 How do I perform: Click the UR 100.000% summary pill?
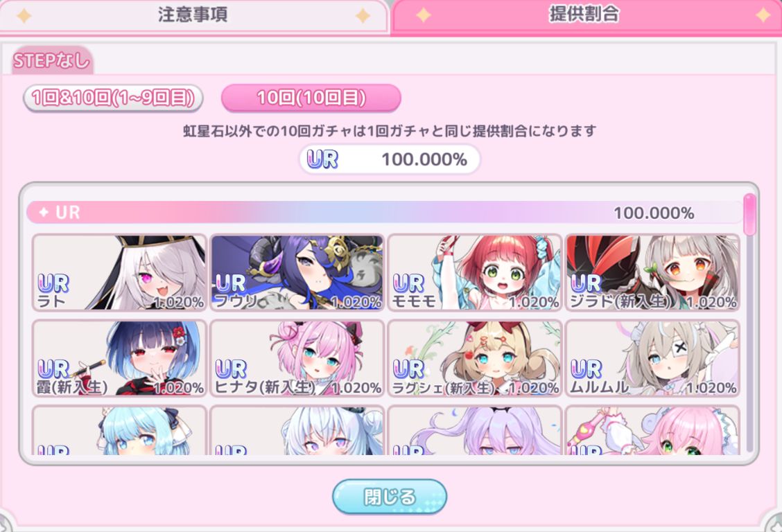click(x=390, y=159)
